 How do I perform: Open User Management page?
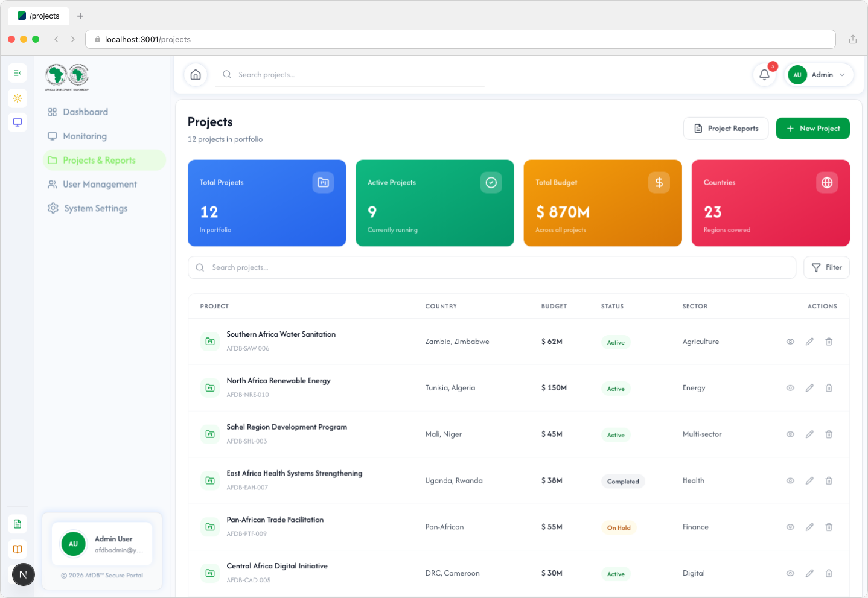pyautogui.click(x=104, y=184)
